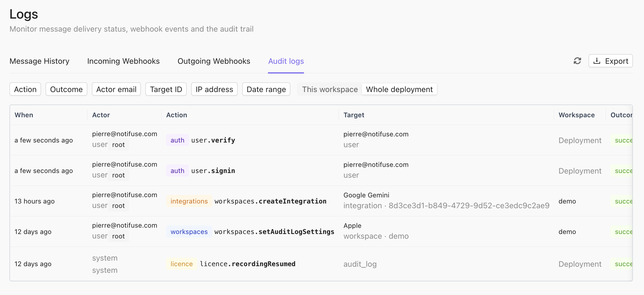Screen dimensions: 644x295
Task: Click the user.verify action text
Action: coord(213,140)
